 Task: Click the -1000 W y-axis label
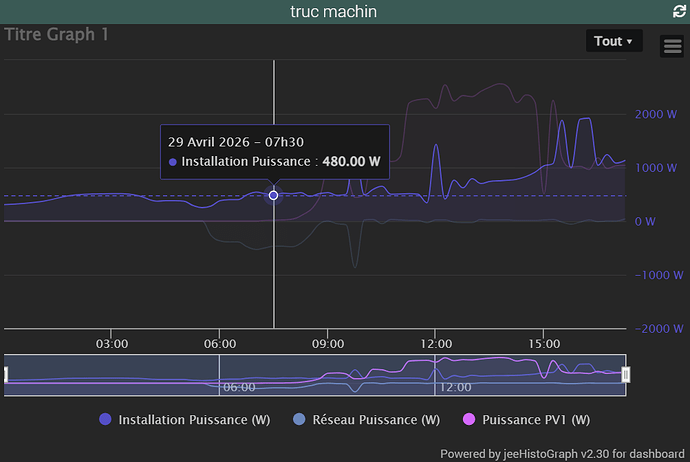coord(659,275)
